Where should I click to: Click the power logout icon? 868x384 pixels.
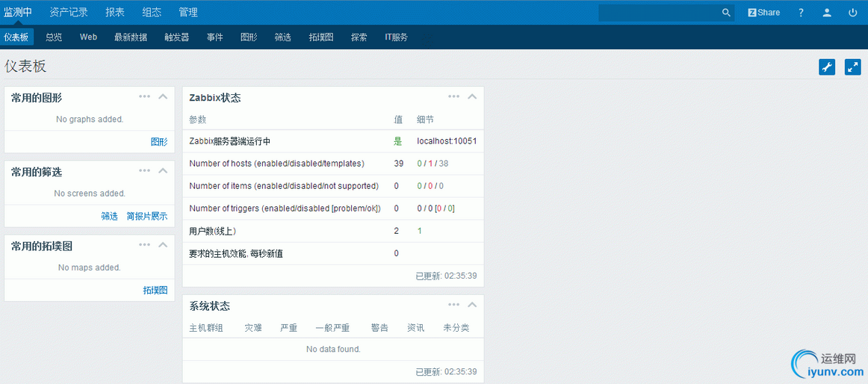point(852,12)
